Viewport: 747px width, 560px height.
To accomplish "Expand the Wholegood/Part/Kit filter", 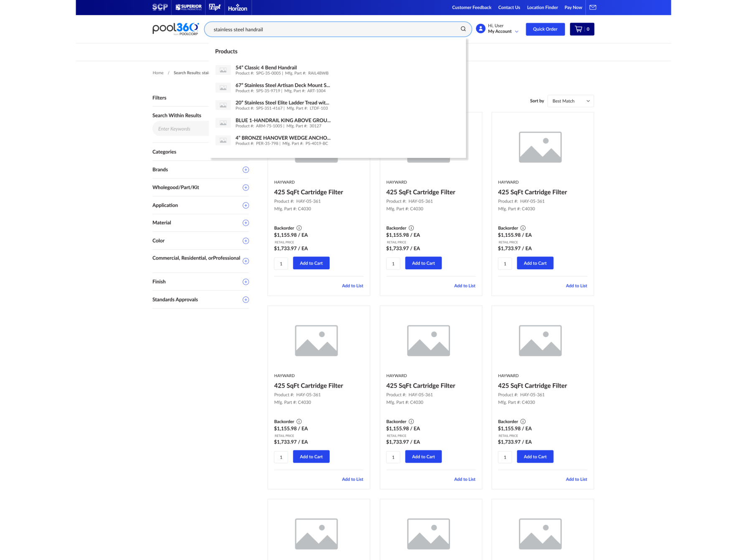I will pos(246,188).
